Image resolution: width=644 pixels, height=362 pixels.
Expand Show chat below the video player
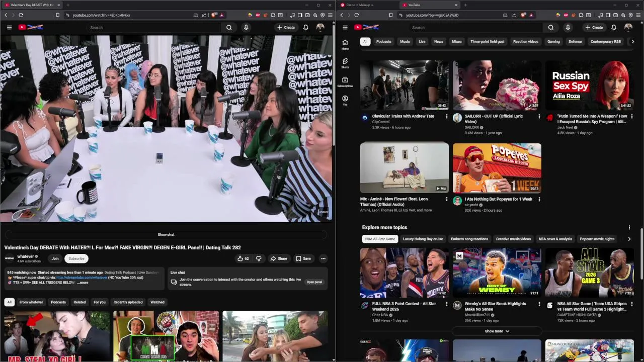(x=166, y=235)
